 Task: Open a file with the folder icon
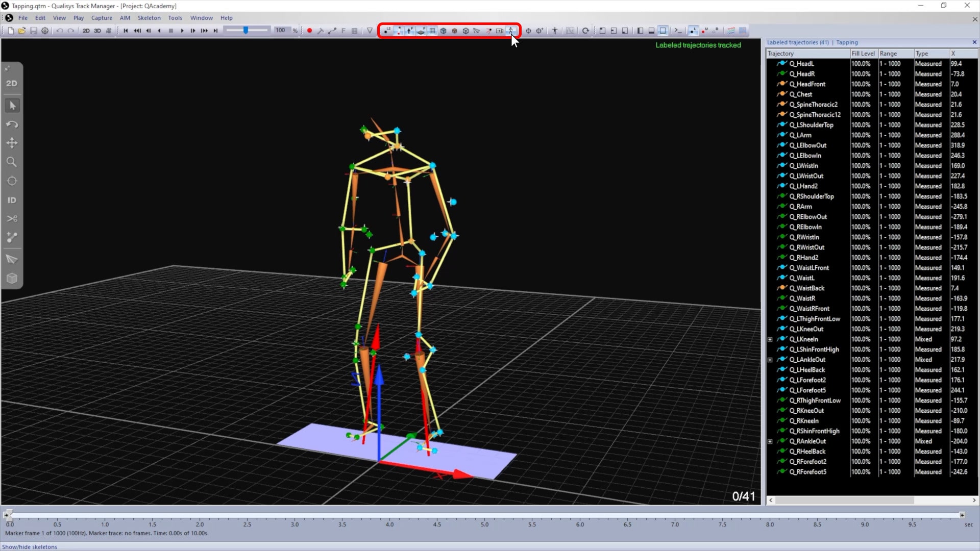pyautogui.click(x=22, y=31)
